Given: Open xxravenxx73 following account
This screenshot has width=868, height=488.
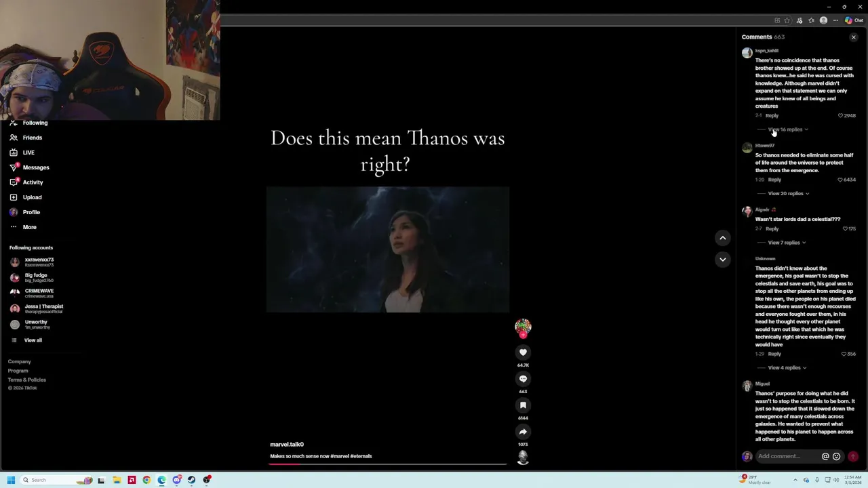Looking at the screenshot, I should coord(33,262).
